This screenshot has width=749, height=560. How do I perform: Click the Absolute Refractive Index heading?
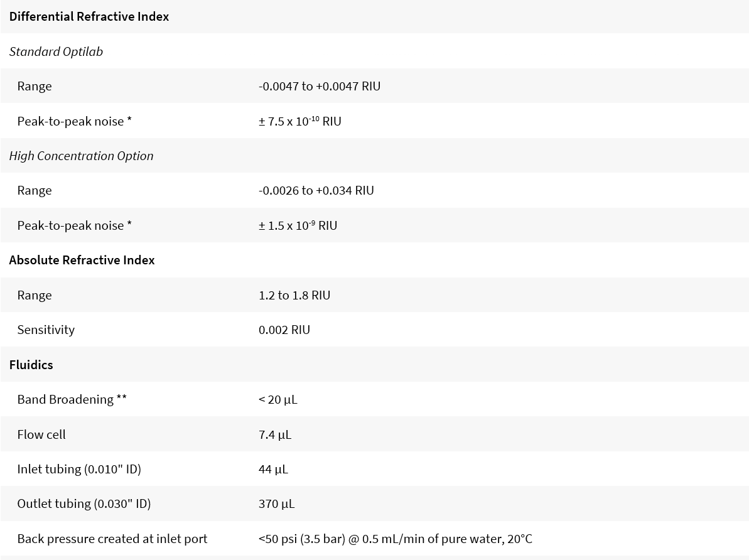tap(82, 260)
